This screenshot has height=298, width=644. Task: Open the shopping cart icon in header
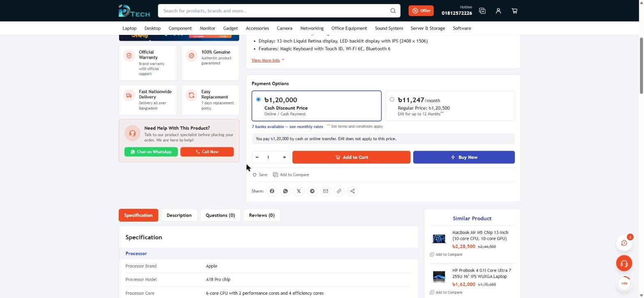tap(514, 11)
